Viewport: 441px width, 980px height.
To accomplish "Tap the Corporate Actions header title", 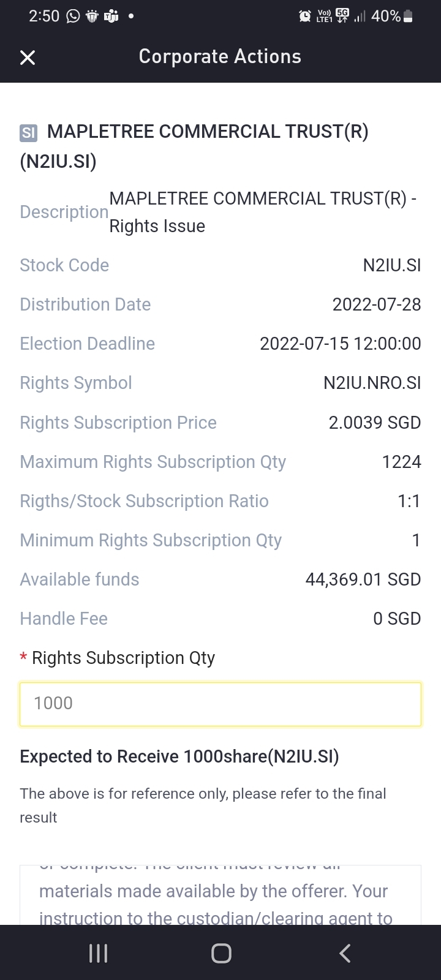I will (220, 56).
